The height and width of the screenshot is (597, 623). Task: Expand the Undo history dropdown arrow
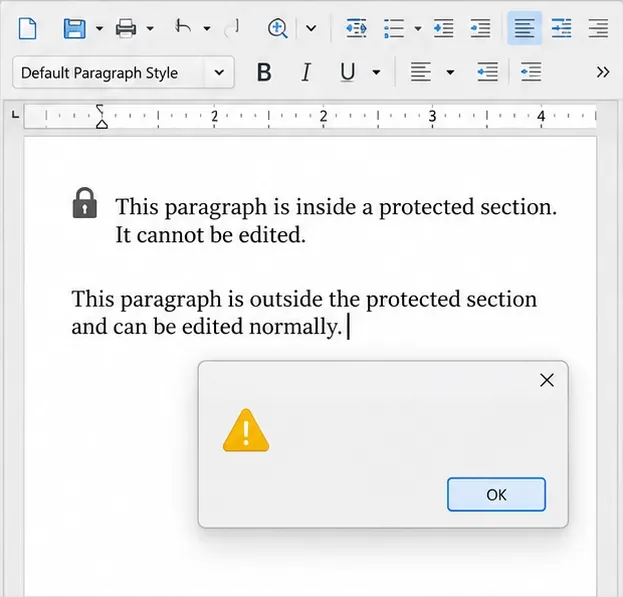207,29
